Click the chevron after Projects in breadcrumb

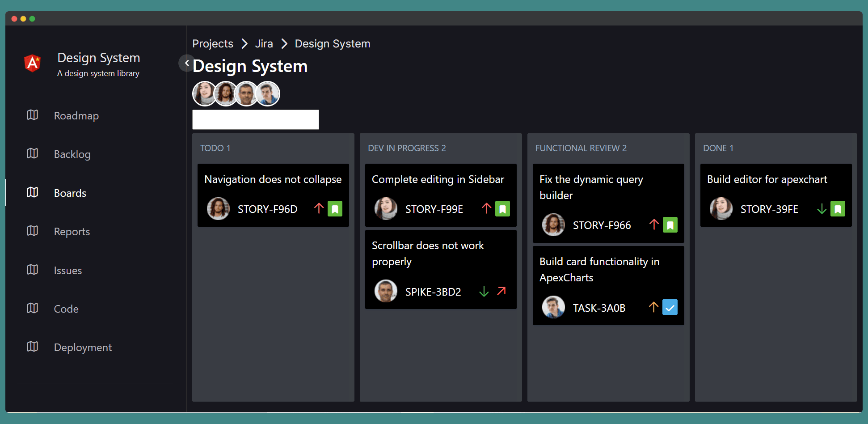coord(244,44)
